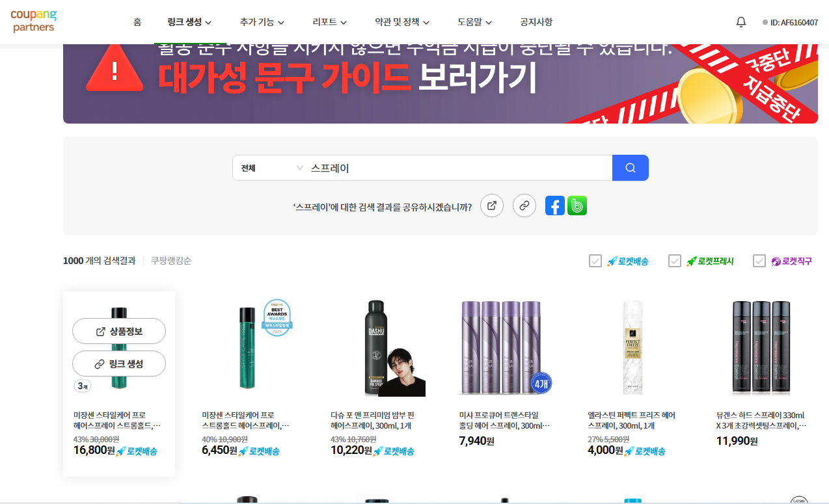Screen dimensions: 829x504
Task: Click the 4개 badge on Missha product
Action: 541,383
